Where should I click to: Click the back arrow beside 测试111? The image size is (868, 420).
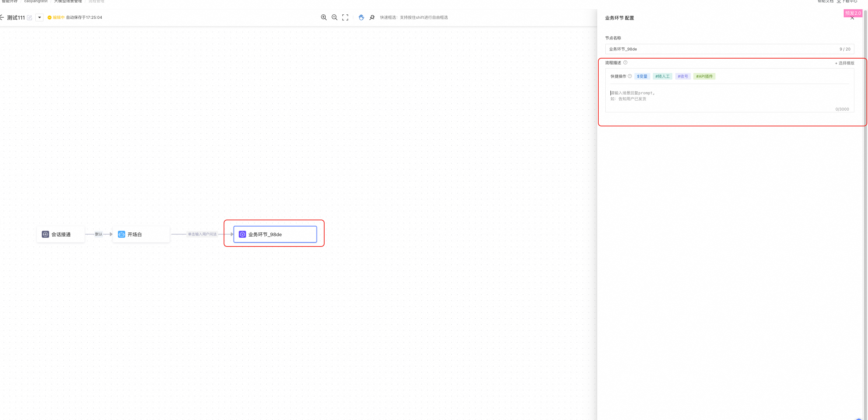pyautogui.click(x=2, y=17)
